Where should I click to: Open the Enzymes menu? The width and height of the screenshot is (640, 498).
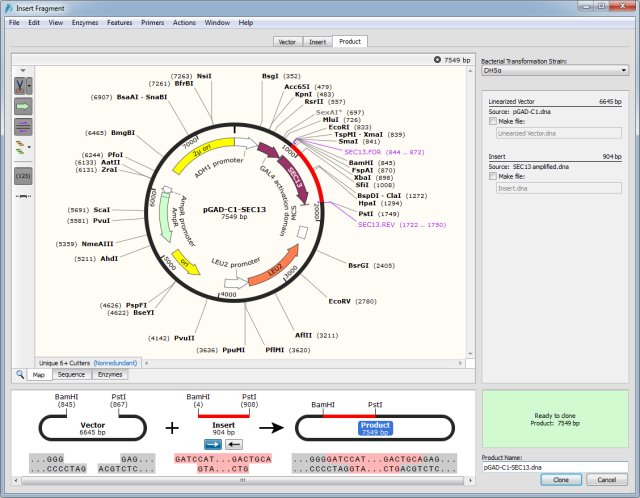tap(85, 21)
